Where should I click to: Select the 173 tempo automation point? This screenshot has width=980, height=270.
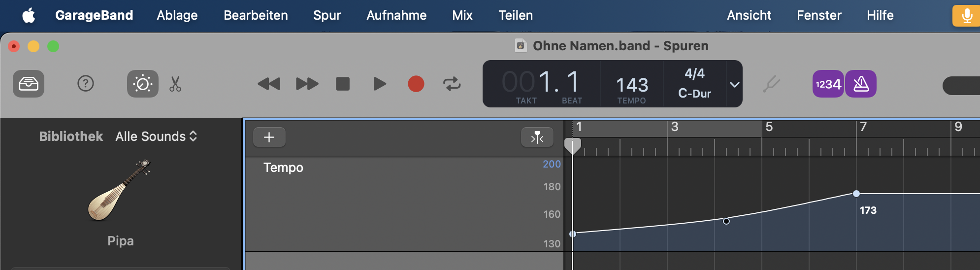(x=856, y=194)
